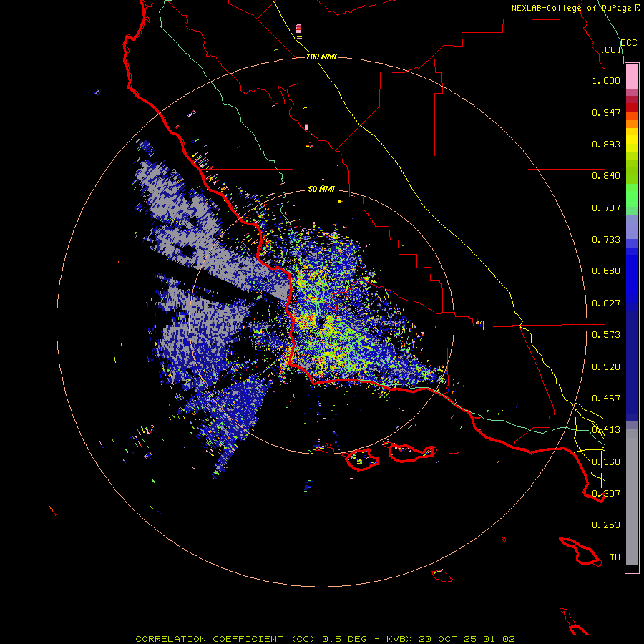
Task: Select the 0.627 legend value
Action: click(x=606, y=303)
